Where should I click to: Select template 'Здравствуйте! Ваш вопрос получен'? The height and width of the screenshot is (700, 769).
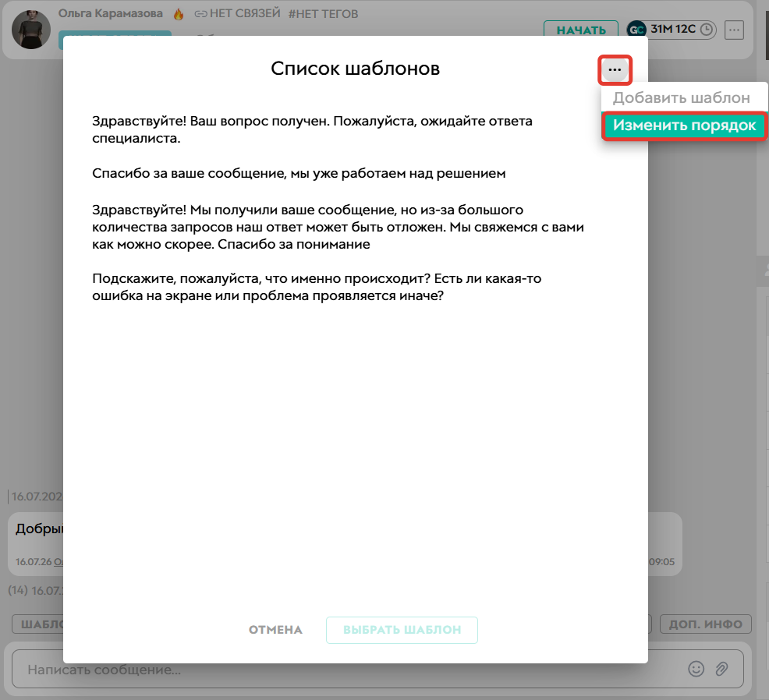point(313,129)
